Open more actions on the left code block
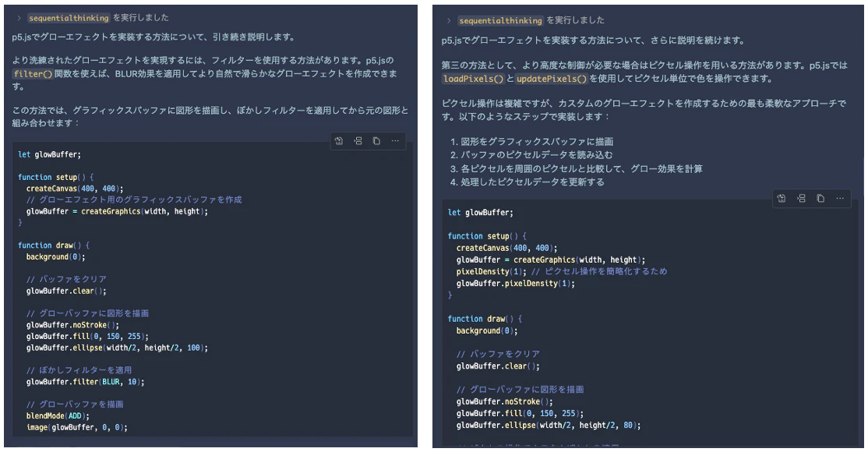868x452 pixels. 395,141
